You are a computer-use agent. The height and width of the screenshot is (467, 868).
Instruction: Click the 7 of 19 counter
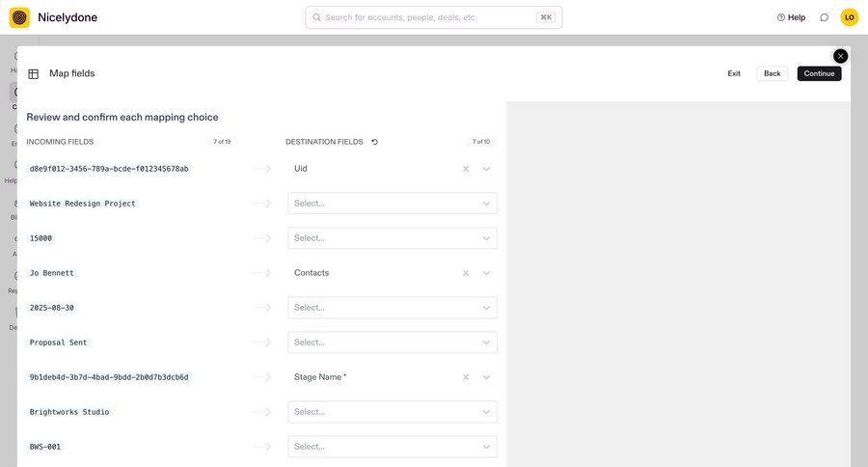click(x=222, y=142)
